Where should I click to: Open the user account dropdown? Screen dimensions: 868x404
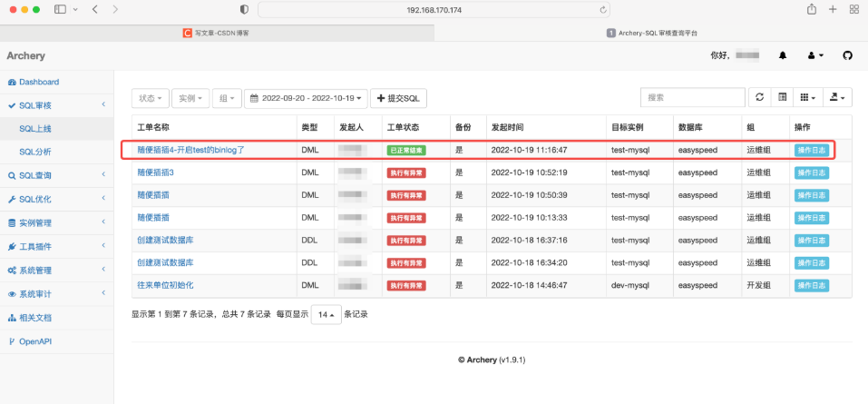pyautogui.click(x=816, y=55)
